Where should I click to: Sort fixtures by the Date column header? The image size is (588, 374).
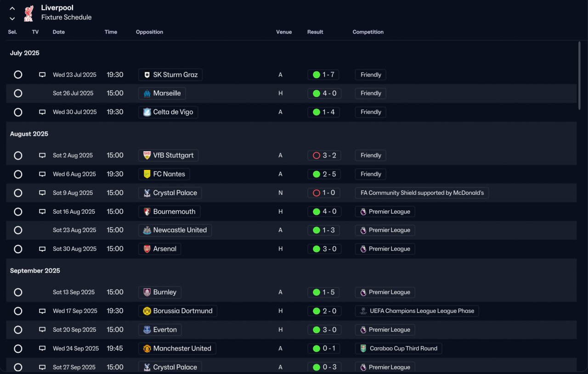click(x=59, y=32)
